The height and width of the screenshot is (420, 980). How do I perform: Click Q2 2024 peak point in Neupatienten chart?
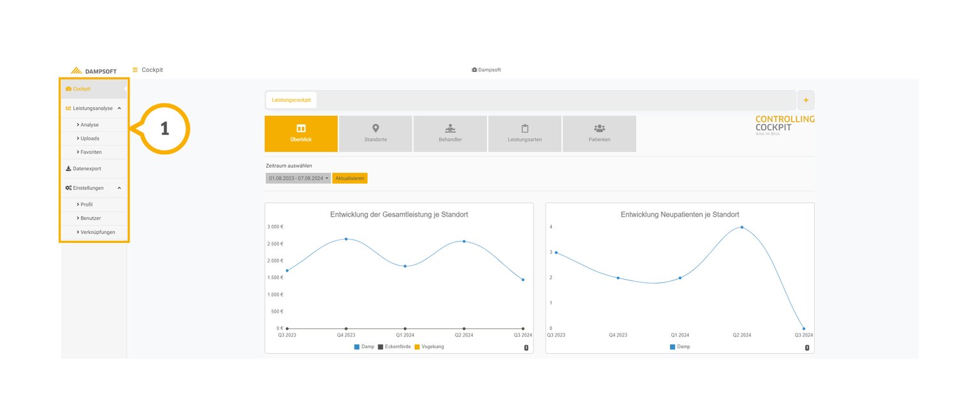741,227
